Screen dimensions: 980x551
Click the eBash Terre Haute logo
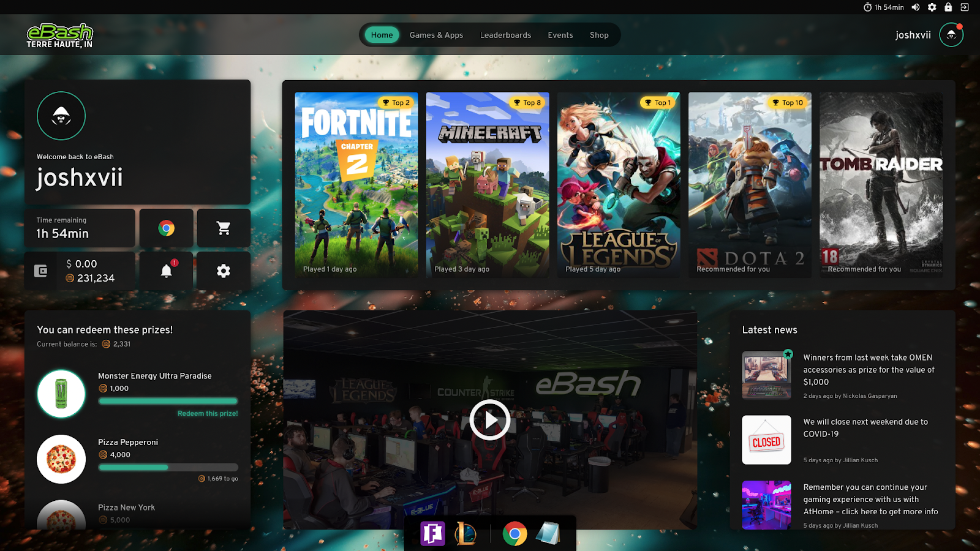59,36
